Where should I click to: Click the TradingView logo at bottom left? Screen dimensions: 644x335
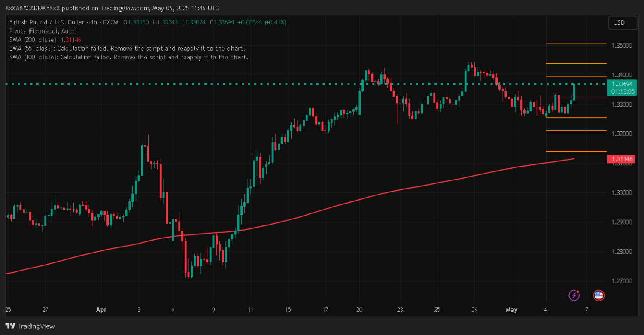pyautogui.click(x=30, y=326)
